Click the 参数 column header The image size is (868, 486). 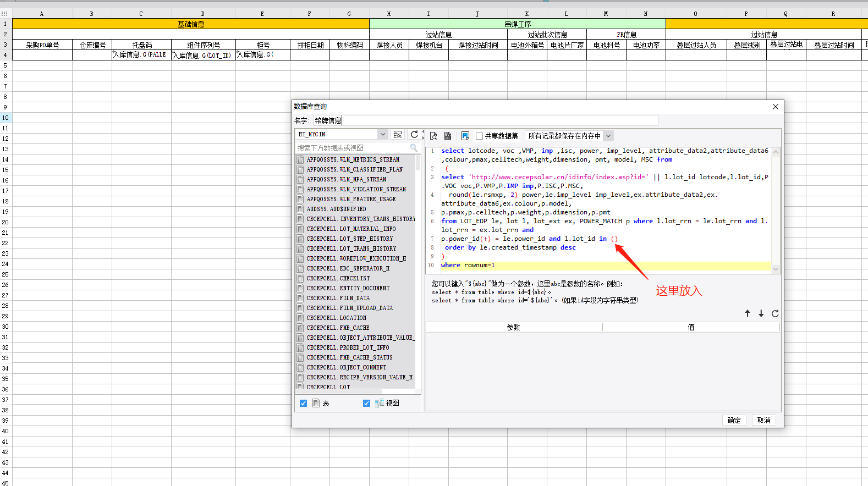[513, 327]
